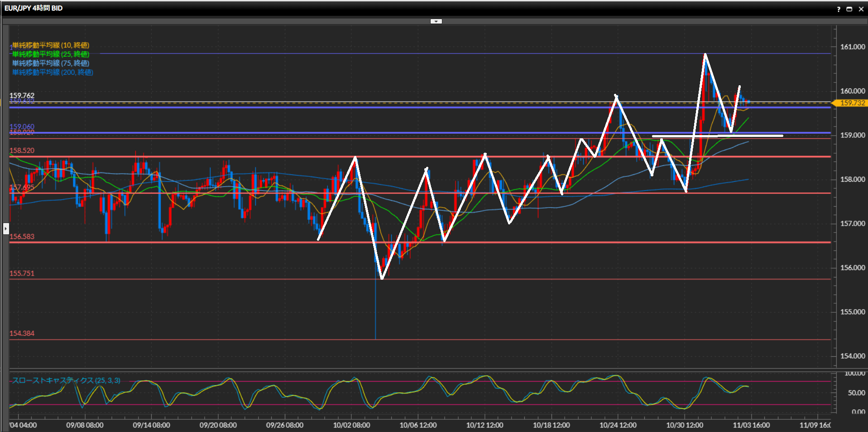The image size is (868, 432).
Task: Expand the left side panel arrow
Action: 6,228
